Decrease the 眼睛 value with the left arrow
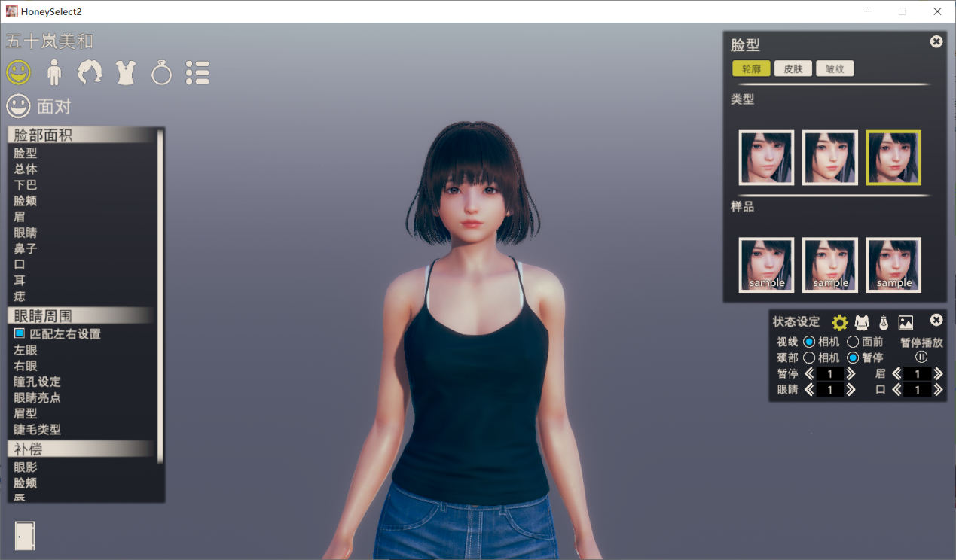 point(810,389)
